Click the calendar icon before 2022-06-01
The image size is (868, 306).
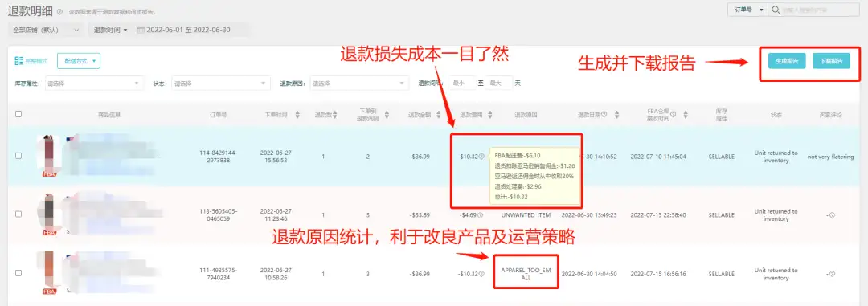click(x=141, y=30)
